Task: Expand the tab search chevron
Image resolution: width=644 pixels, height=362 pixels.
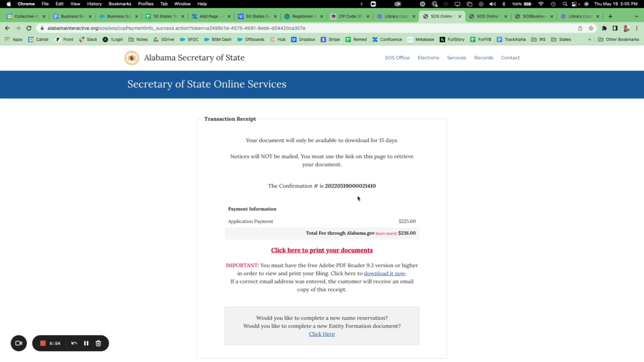Action: 636,16
